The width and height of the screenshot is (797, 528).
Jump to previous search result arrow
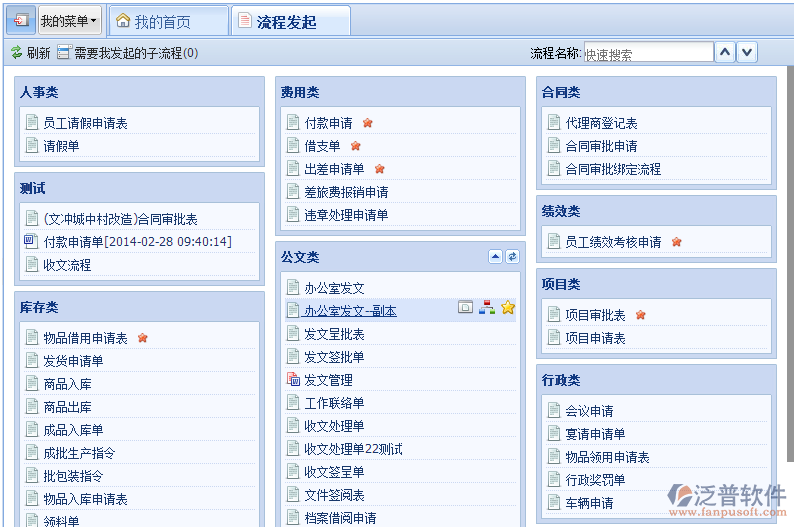[726, 52]
